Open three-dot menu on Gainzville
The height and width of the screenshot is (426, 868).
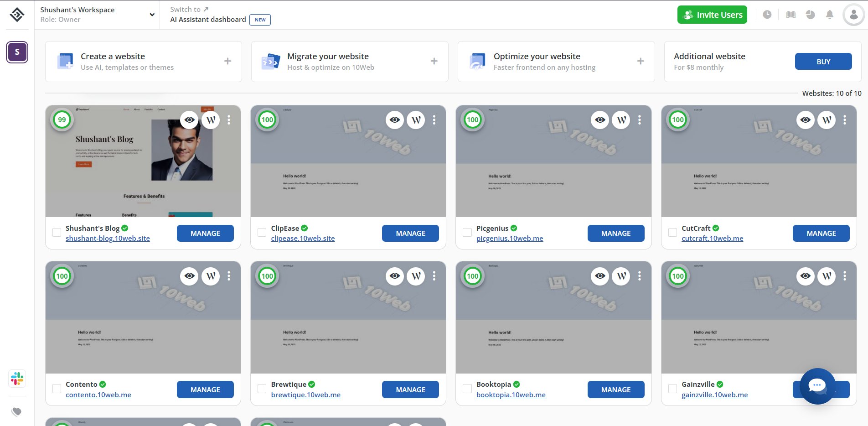tap(845, 276)
